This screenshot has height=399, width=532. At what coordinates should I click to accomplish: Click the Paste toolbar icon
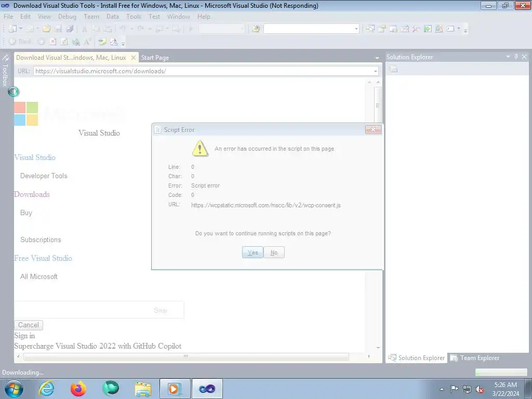(108, 29)
